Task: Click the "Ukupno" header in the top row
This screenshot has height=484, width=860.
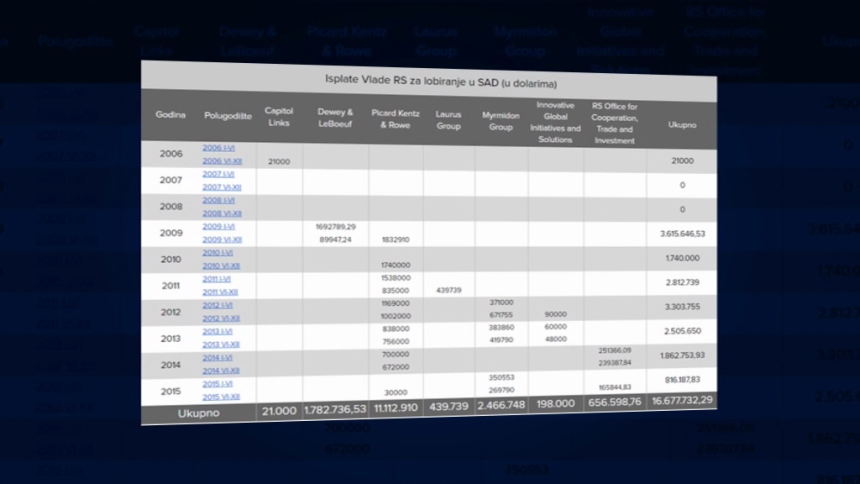Action: coord(682,125)
